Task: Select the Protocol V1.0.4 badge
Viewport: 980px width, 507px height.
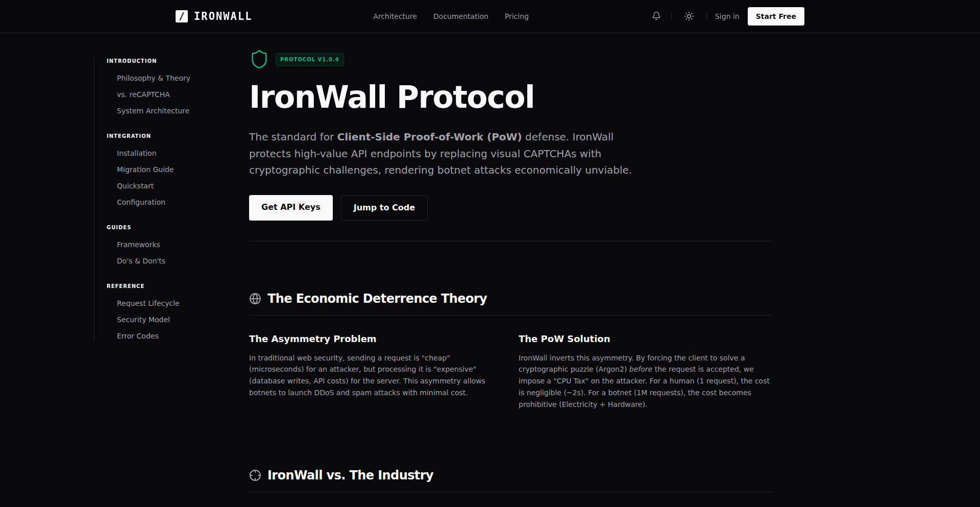Action: (309, 59)
